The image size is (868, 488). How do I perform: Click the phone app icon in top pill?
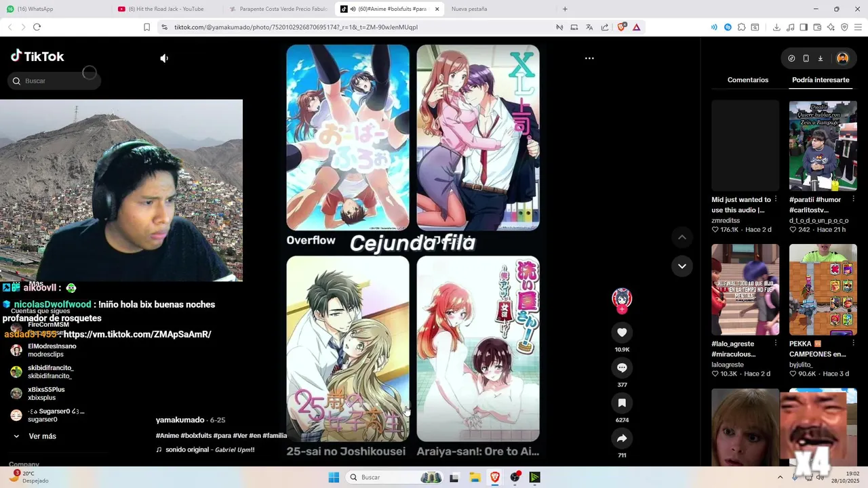[x=806, y=58]
